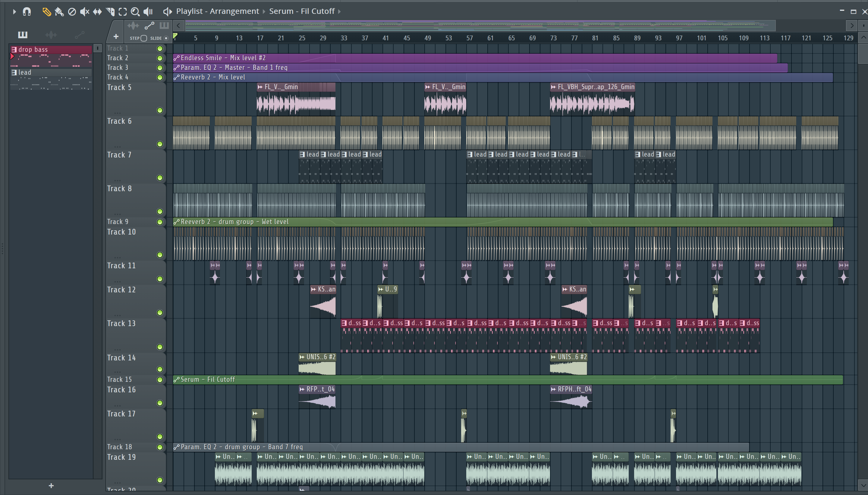
Task: Select the Delete tool
Action: point(72,12)
